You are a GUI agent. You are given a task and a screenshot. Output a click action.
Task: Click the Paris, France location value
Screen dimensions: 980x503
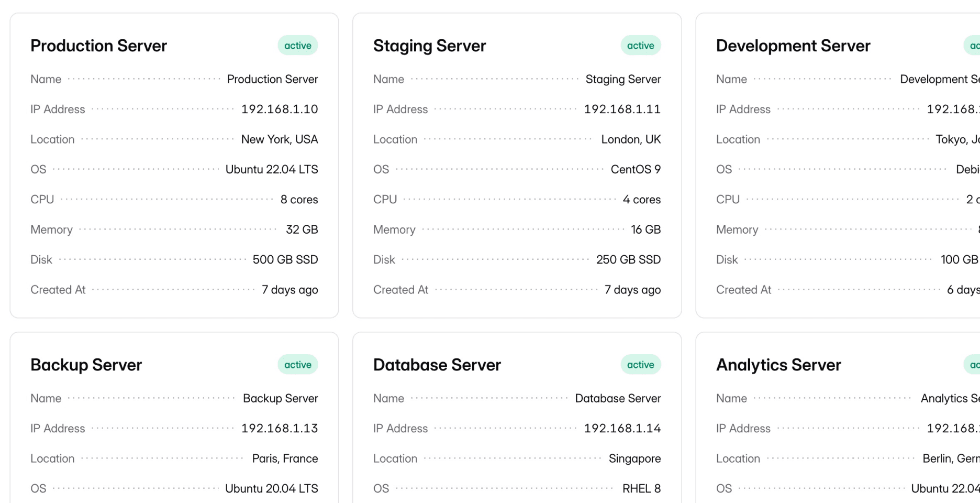click(x=285, y=458)
